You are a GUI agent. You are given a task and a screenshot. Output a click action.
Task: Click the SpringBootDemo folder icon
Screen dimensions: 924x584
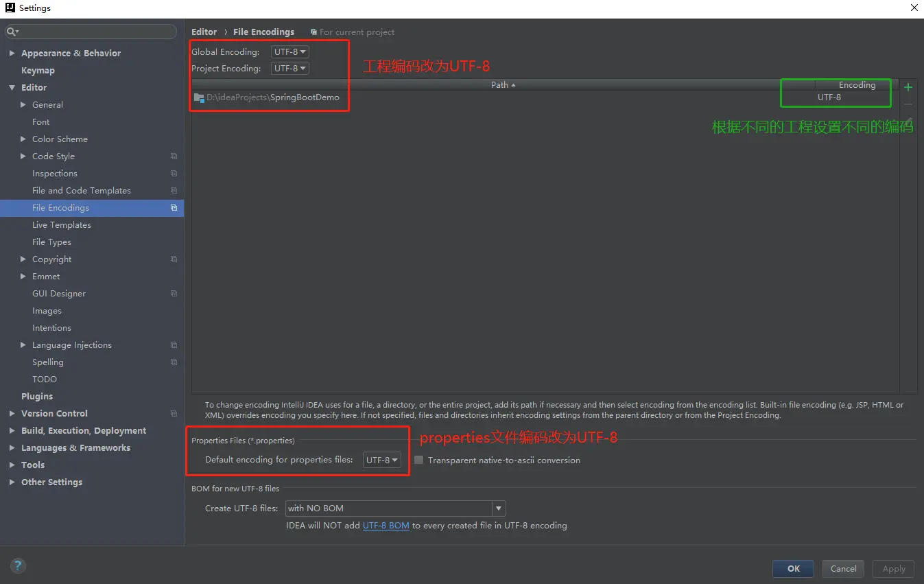point(199,97)
